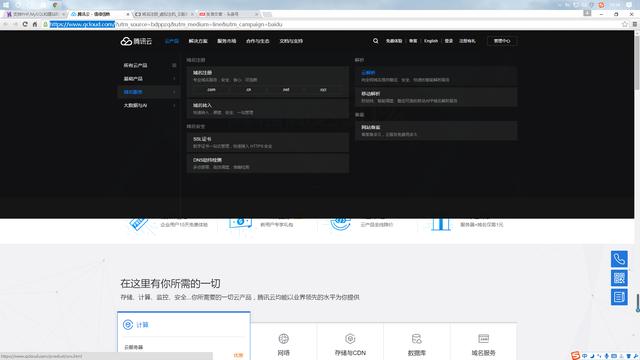This screenshot has height=360, width=640.
Task: Open the 域名转入 product entry
Action: 268,109
